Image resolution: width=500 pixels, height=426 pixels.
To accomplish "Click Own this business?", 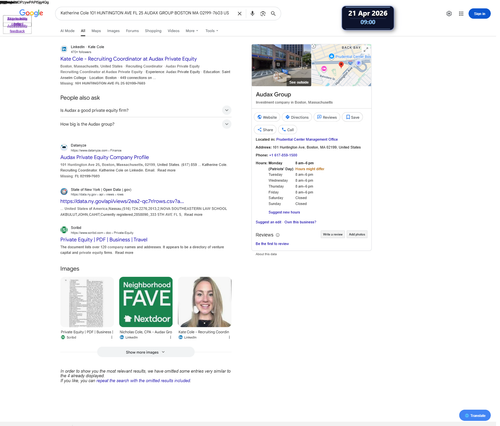I will coord(300,222).
